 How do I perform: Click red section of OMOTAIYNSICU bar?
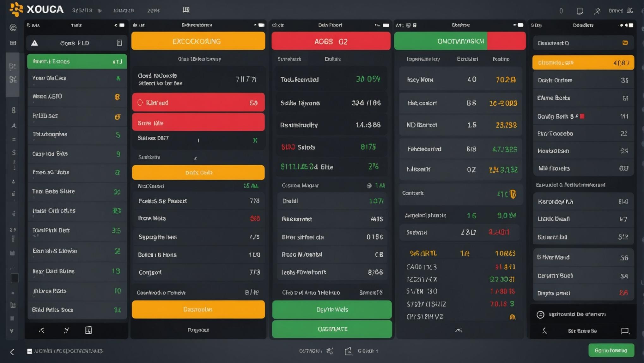506,41
